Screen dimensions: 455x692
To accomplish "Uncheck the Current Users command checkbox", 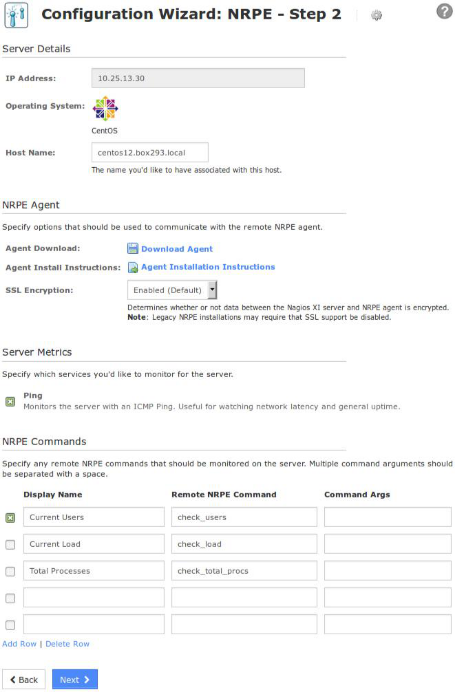I will tap(10, 518).
